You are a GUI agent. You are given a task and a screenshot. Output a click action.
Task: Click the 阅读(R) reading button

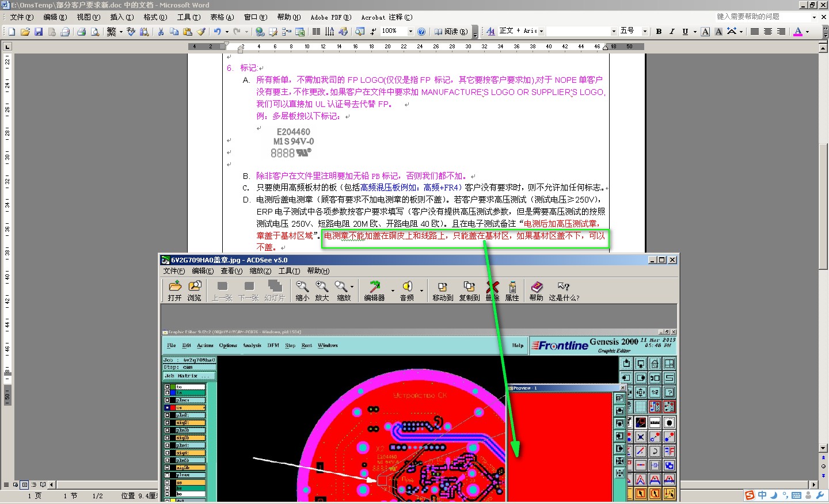451,32
